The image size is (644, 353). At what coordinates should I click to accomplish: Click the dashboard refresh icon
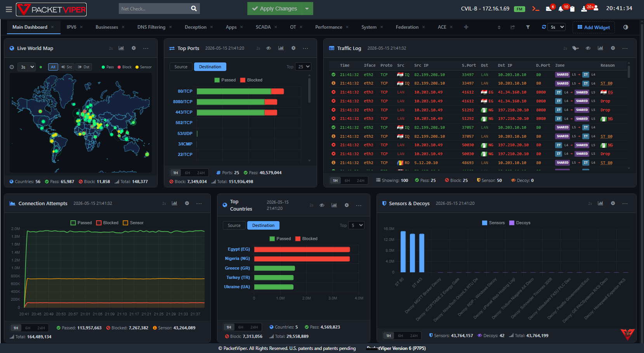point(544,27)
